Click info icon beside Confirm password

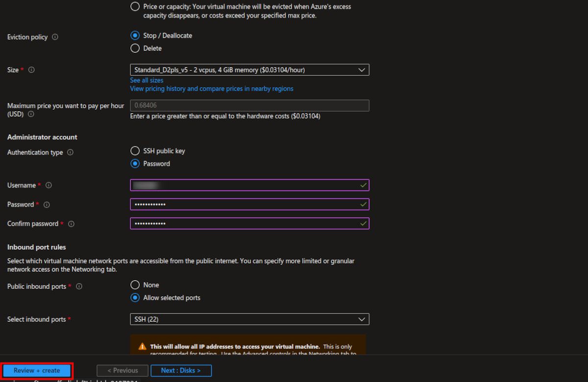click(x=71, y=224)
